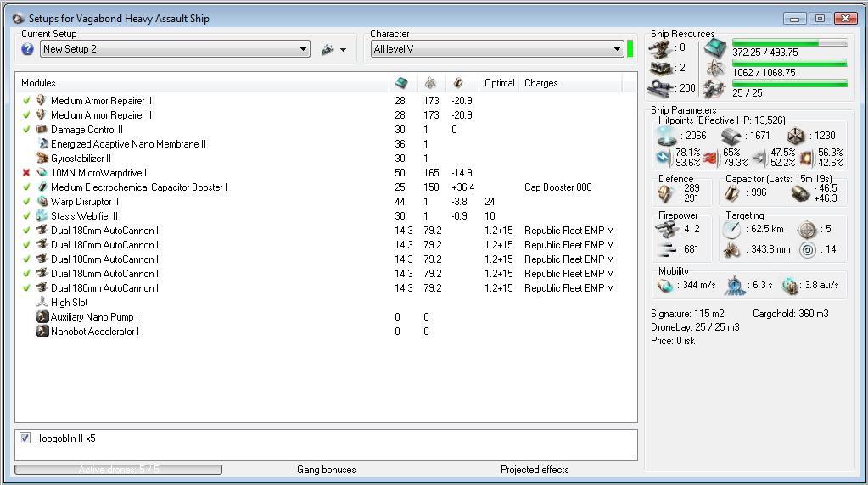Click the 10MN MicroWarpdrive II module icon
The image size is (868, 485).
pos(42,172)
